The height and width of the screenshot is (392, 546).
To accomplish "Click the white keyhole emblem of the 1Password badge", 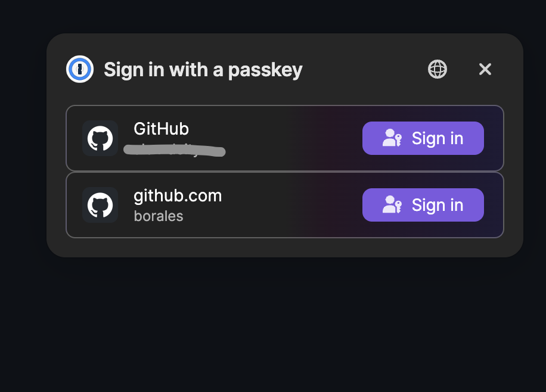I will tap(79, 69).
